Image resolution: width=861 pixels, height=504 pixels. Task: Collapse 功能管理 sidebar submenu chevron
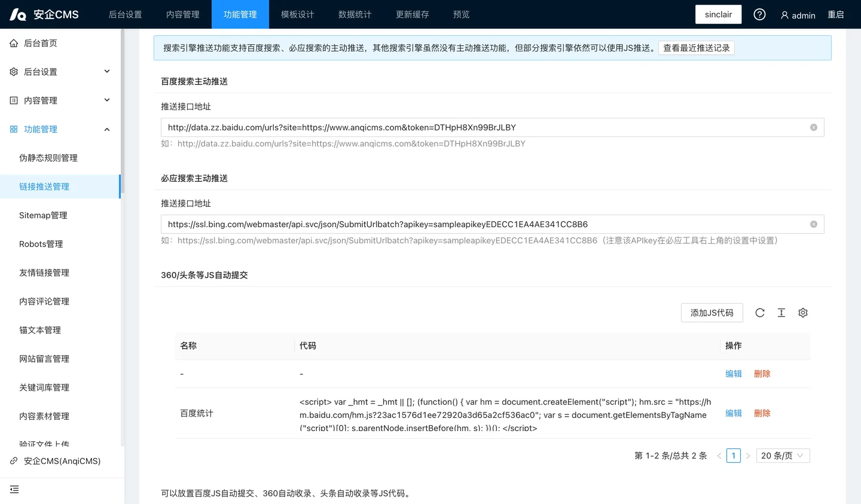(107, 129)
